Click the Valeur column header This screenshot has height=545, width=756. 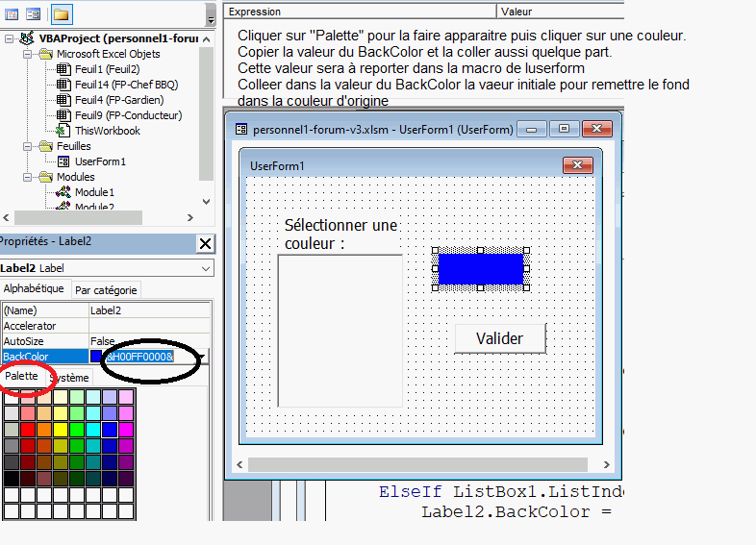[561, 12]
